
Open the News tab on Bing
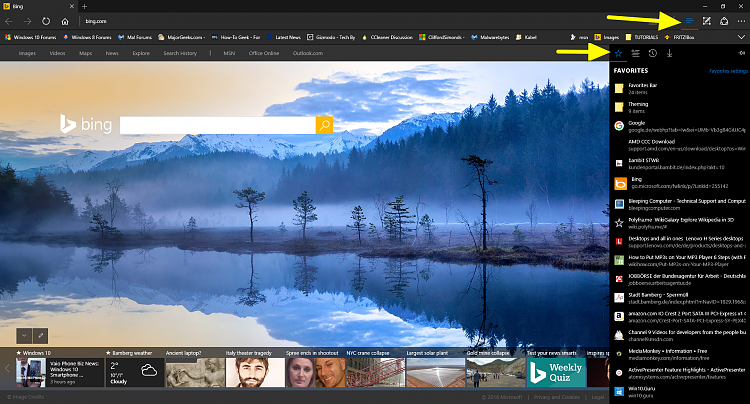[x=112, y=53]
